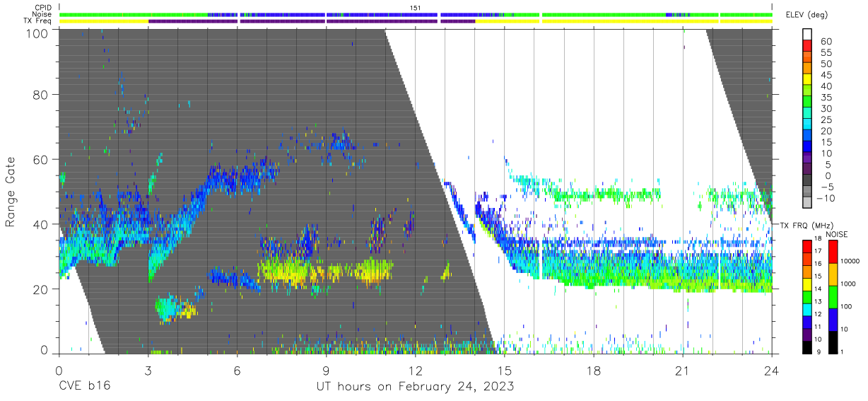The image size is (868, 401).
Task: Click the '80' label on Range Gate axis
Action: tap(41, 94)
